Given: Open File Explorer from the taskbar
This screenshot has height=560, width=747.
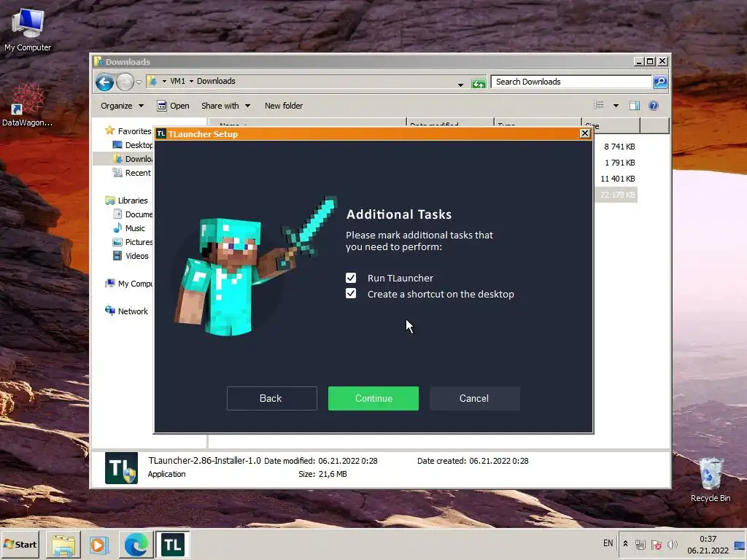Looking at the screenshot, I should [63, 544].
